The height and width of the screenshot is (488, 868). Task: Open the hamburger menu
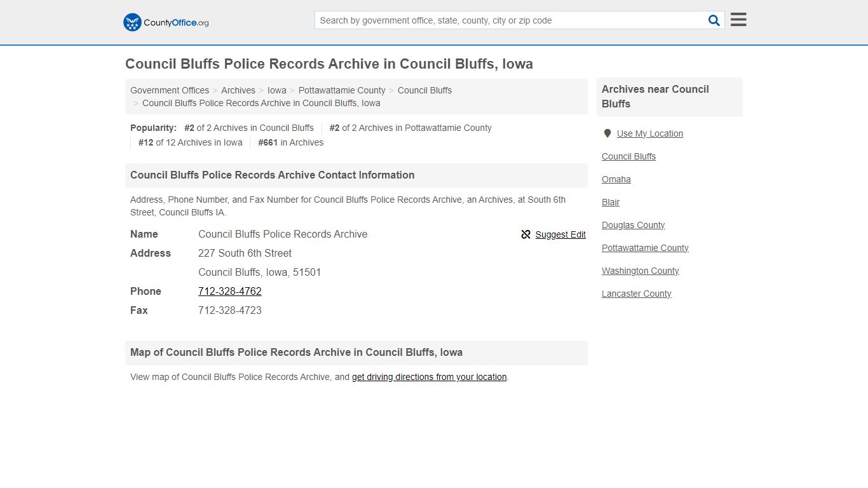pyautogui.click(x=738, y=20)
